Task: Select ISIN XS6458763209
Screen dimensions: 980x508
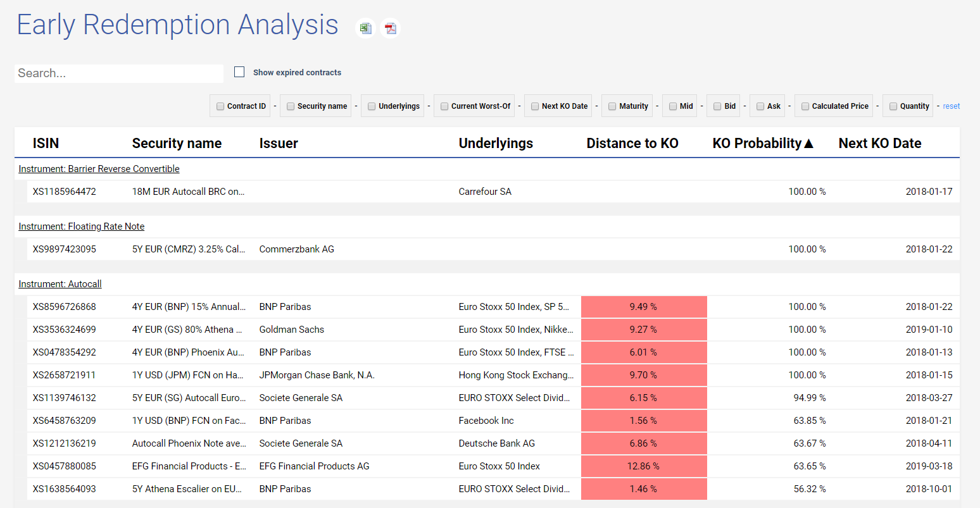Action: point(65,421)
